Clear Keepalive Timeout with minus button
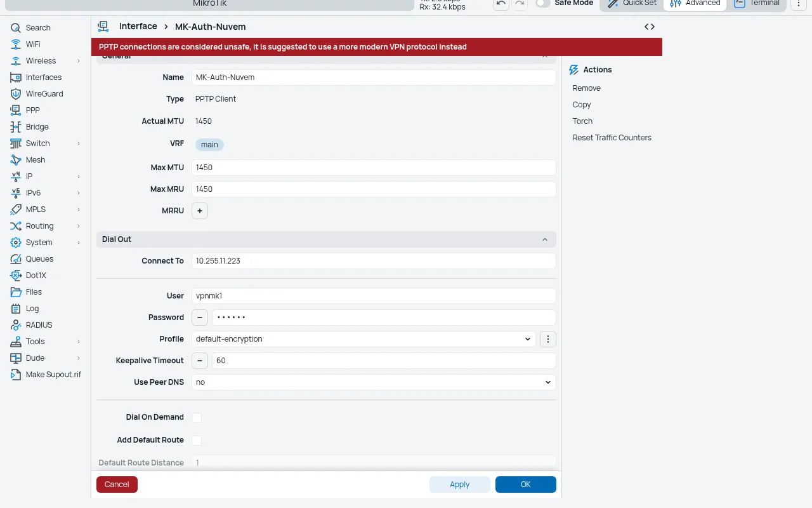Image resolution: width=812 pixels, height=508 pixels. (x=200, y=361)
